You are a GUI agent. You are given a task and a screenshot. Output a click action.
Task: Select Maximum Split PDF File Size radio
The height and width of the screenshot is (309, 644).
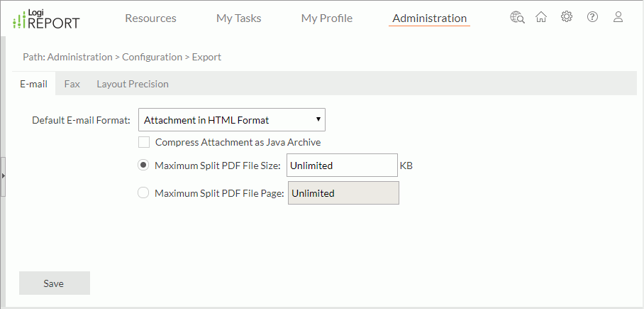click(144, 166)
